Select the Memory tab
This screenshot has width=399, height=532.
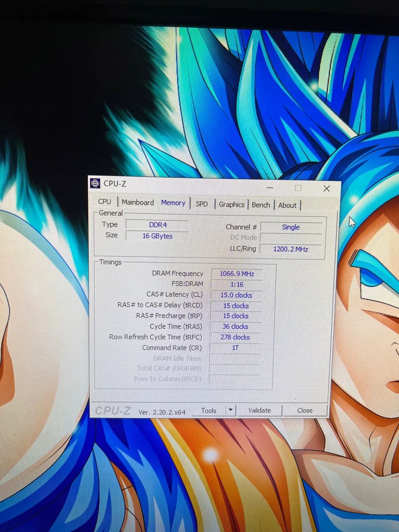[173, 203]
